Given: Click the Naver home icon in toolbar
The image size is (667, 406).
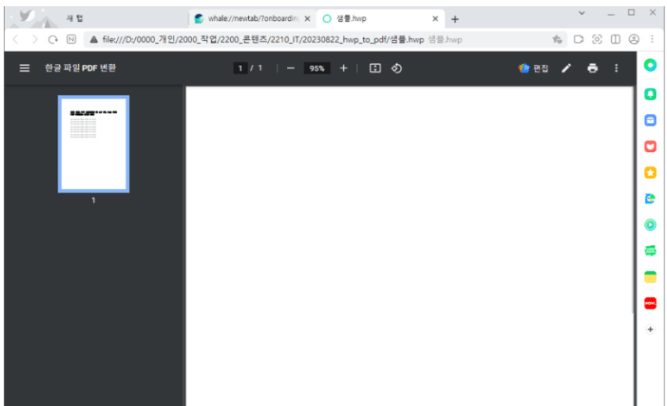Looking at the screenshot, I should click(x=71, y=40).
